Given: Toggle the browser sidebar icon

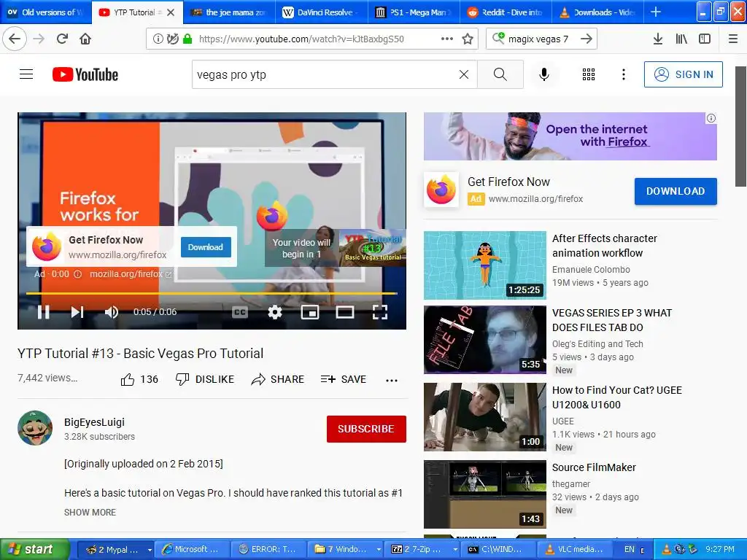Looking at the screenshot, I should (x=705, y=39).
